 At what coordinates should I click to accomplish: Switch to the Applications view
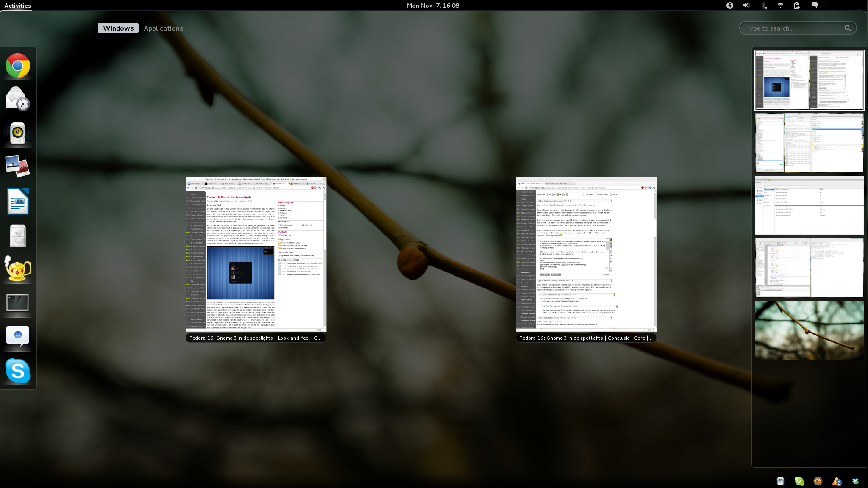tap(163, 28)
